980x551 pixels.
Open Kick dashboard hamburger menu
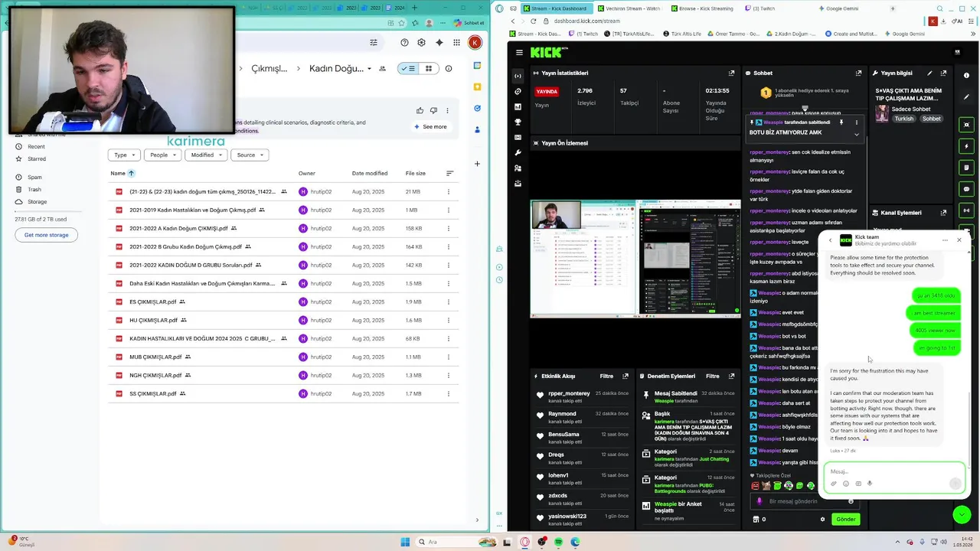[519, 52]
